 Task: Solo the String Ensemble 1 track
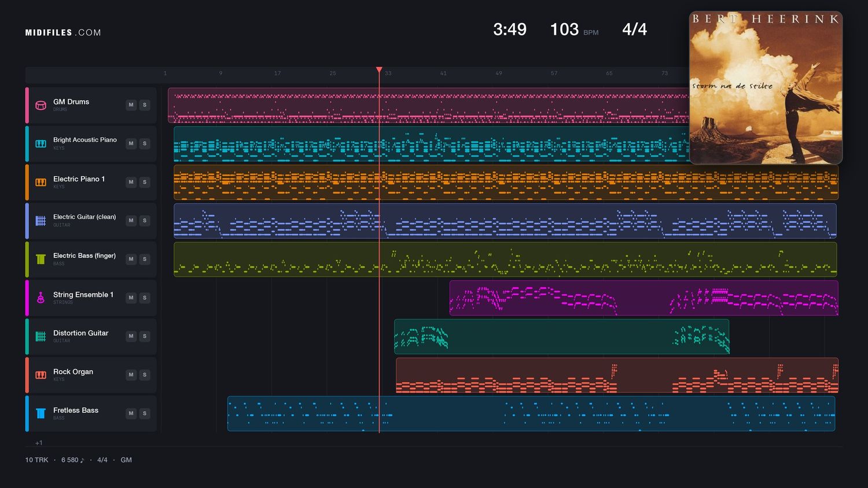tap(145, 298)
